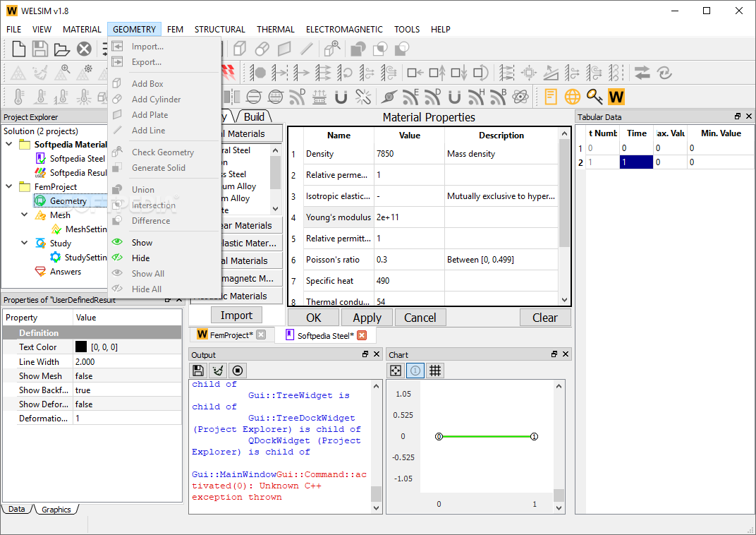Click the Output panel broom clear icon
Image resolution: width=756 pixels, height=535 pixels.
coord(218,371)
